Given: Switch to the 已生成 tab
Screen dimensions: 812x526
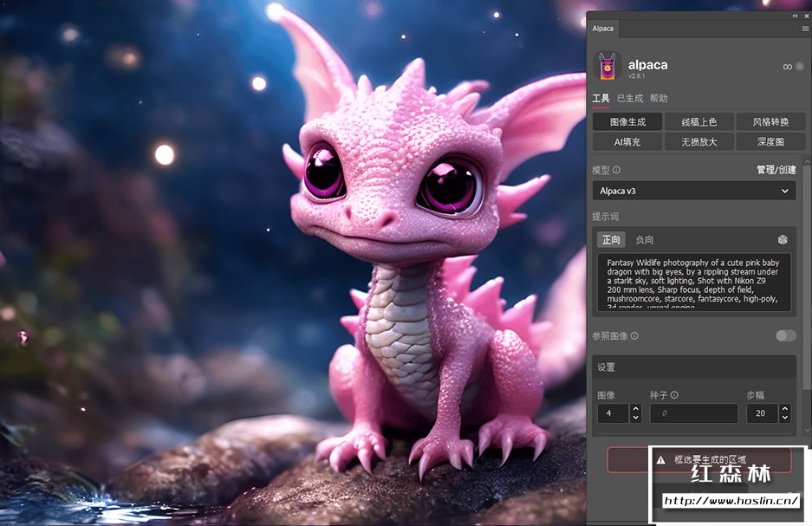Looking at the screenshot, I should point(630,99).
